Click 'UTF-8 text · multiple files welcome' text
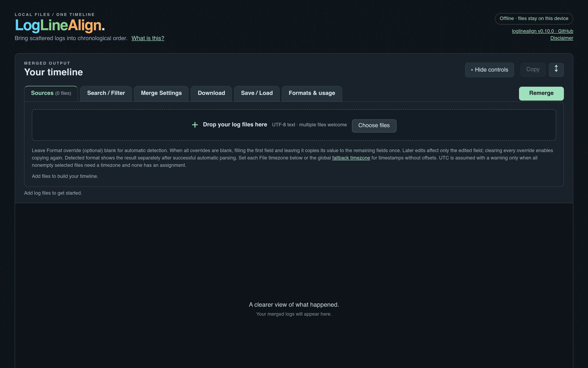Screen dimensions: 588x368 pos(309,125)
